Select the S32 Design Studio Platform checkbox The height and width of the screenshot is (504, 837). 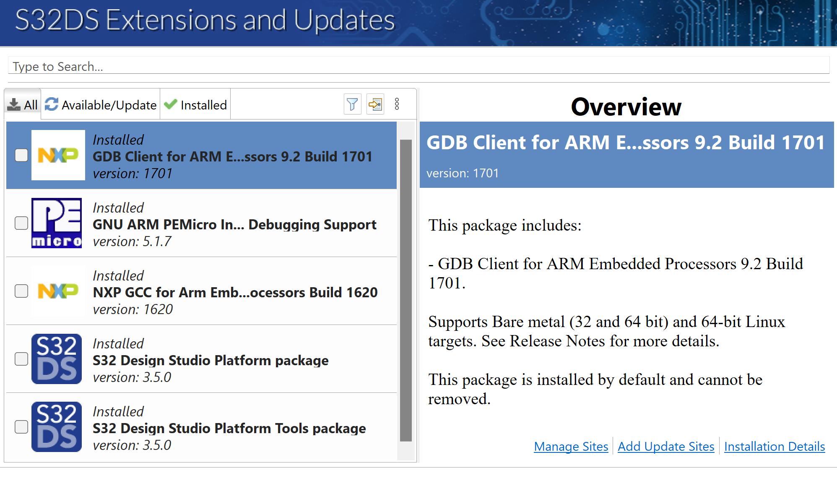click(21, 359)
